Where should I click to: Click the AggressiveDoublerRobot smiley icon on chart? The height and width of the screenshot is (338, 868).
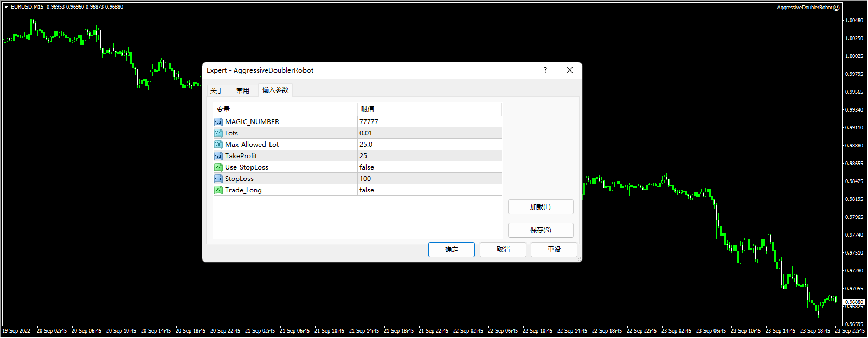pos(837,8)
